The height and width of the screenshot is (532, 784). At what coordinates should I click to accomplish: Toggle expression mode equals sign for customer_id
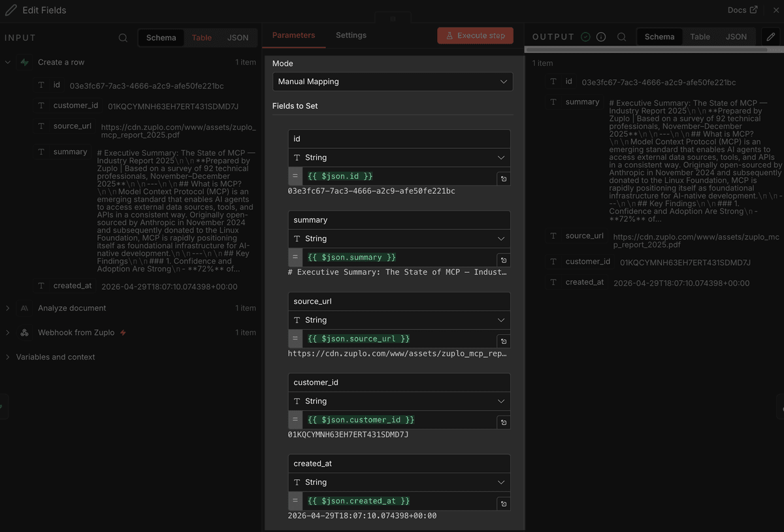[295, 420]
